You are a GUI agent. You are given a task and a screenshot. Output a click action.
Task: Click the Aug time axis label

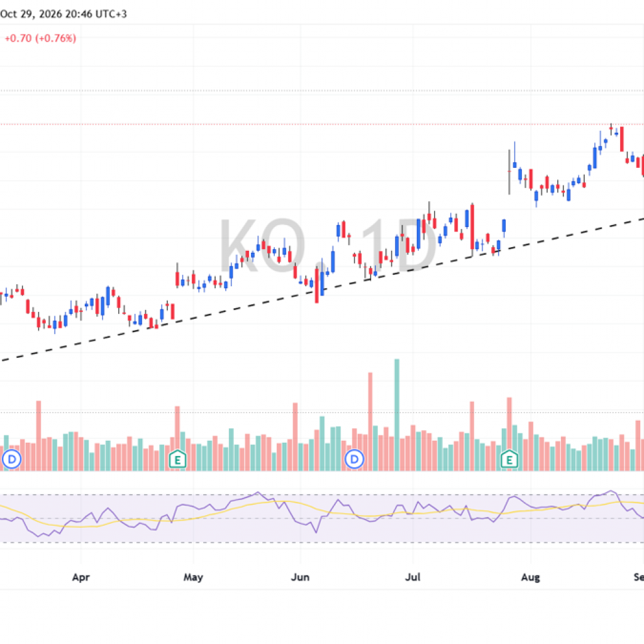click(531, 577)
